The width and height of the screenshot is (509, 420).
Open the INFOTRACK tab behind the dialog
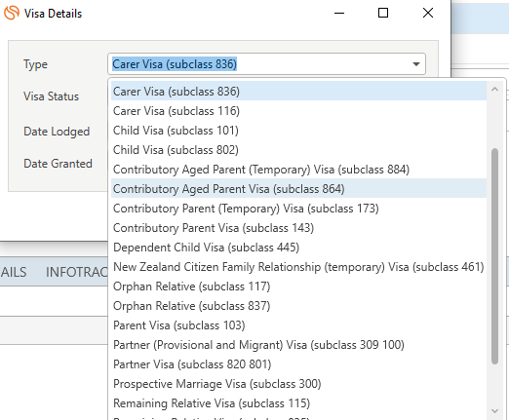pos(77,272)
